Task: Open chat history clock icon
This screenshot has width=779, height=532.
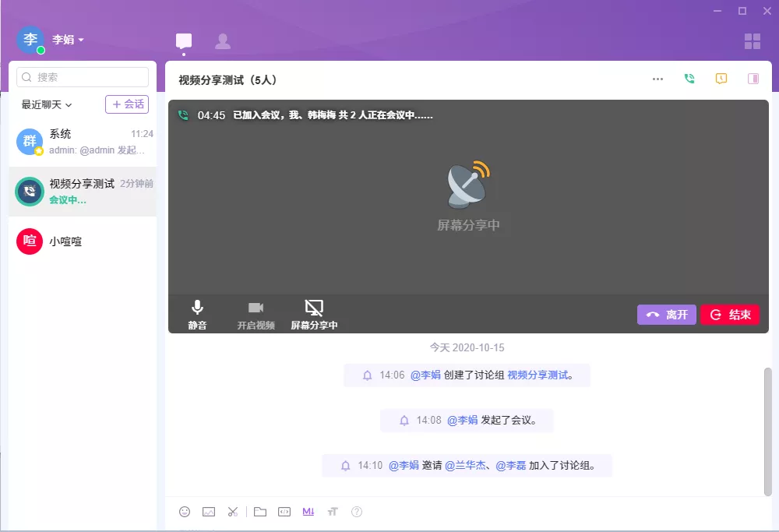Action: 721,79
